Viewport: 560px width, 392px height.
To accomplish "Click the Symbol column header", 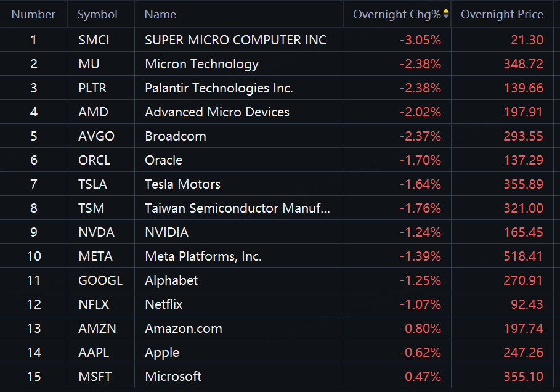I will click(97, 14).
